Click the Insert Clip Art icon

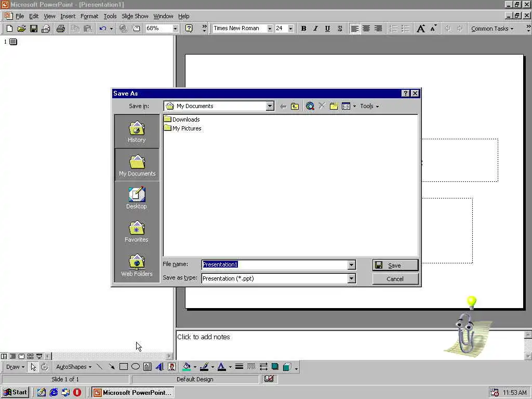(171, 367)
